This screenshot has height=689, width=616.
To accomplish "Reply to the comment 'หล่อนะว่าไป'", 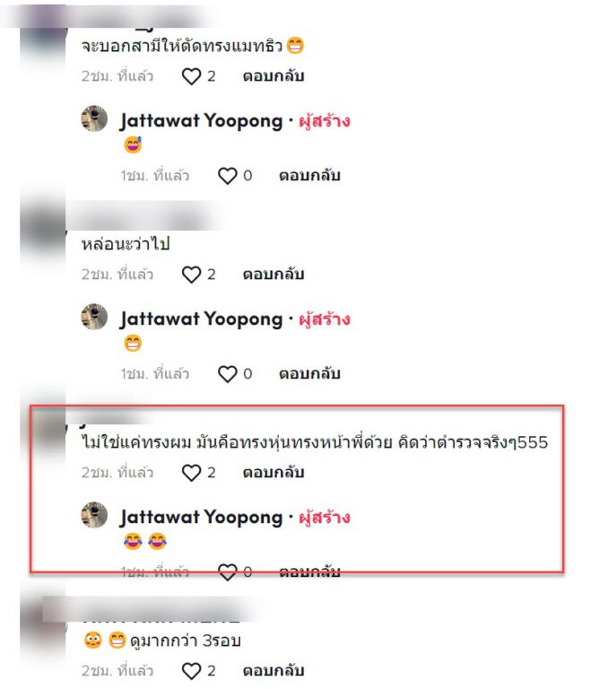I will click(x=273, y=275).
